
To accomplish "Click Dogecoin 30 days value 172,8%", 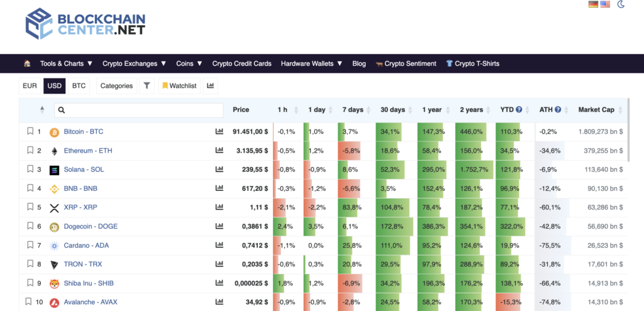I will 391,226.
